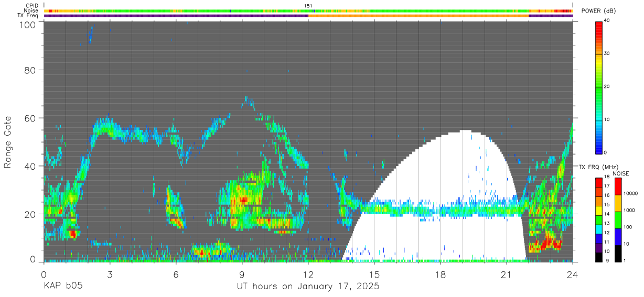Click the 21 hour mark on time axis
Image resolution: width=644 pixels, height=297 pixels.
pyautogui.click(x=507, y=274)
